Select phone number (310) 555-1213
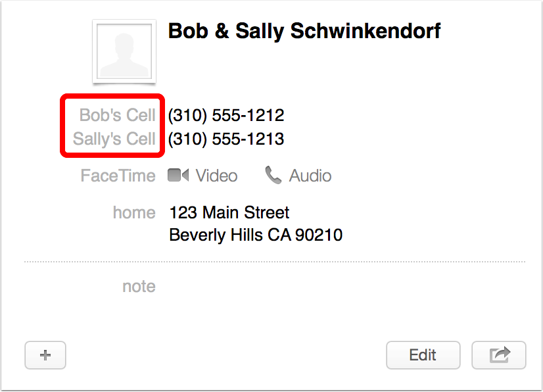Screen dimensions: 543x392 [226, 139]
